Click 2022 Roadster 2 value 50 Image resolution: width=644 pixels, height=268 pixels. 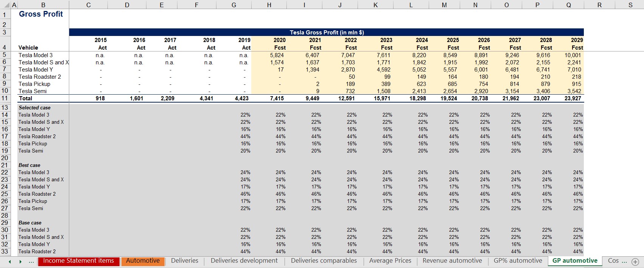[352, 77]
